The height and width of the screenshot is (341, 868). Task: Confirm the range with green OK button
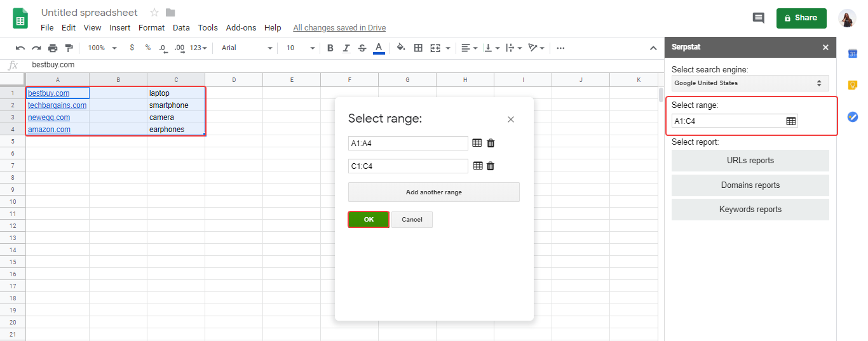point(369,220)
